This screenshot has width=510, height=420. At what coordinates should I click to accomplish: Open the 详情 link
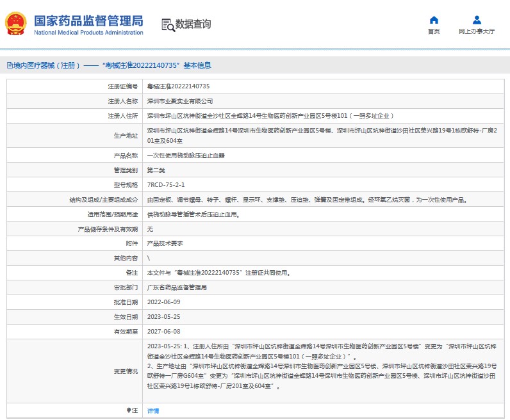[x=153, y=410]
